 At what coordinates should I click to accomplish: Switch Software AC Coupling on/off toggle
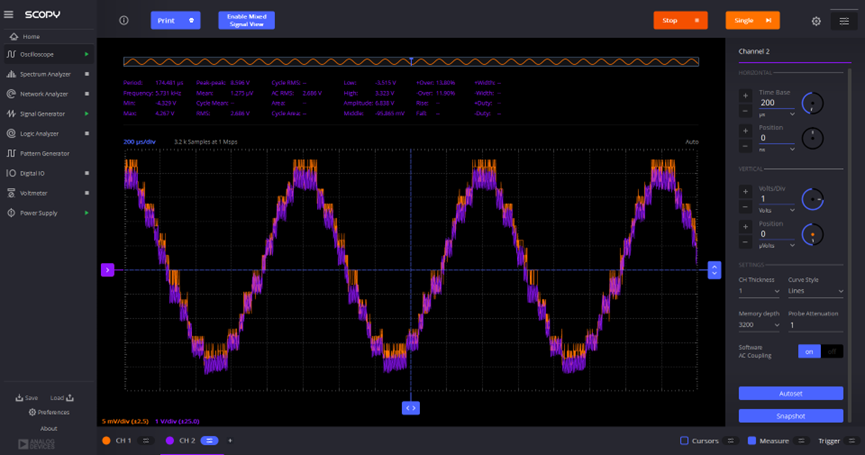point(820,351)
